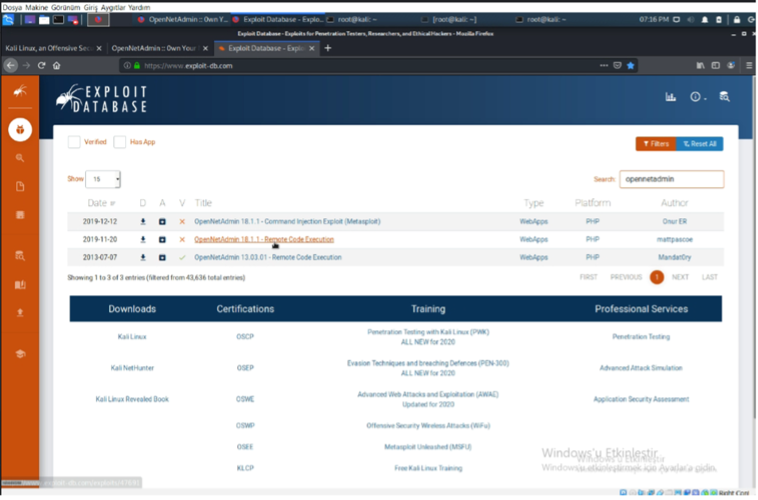
Task: Go to Firefox home page icon
Action: [x=57, y=66]
